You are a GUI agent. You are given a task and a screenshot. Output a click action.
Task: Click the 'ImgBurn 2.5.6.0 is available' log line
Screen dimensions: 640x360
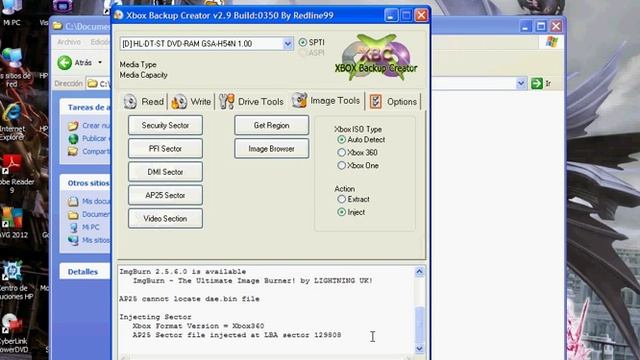[x=182, y=271]
